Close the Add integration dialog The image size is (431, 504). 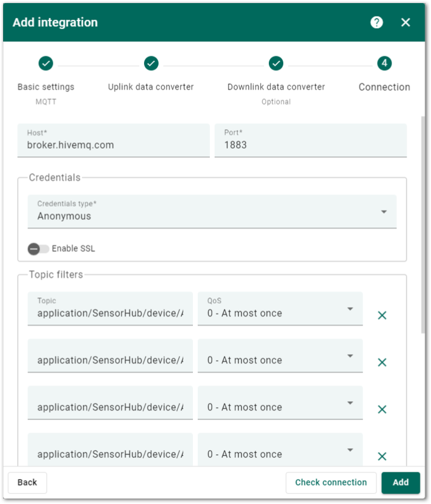pos(405,22)
